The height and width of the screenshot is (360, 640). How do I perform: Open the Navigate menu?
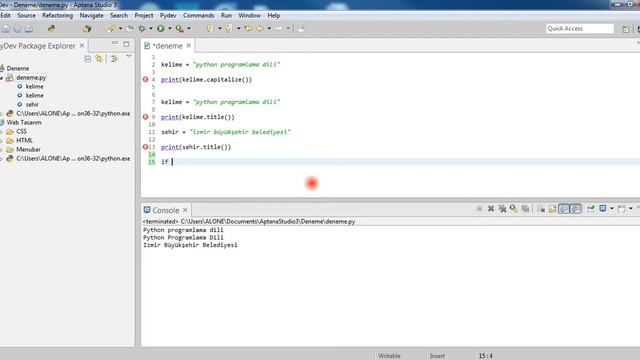point(91,16)
